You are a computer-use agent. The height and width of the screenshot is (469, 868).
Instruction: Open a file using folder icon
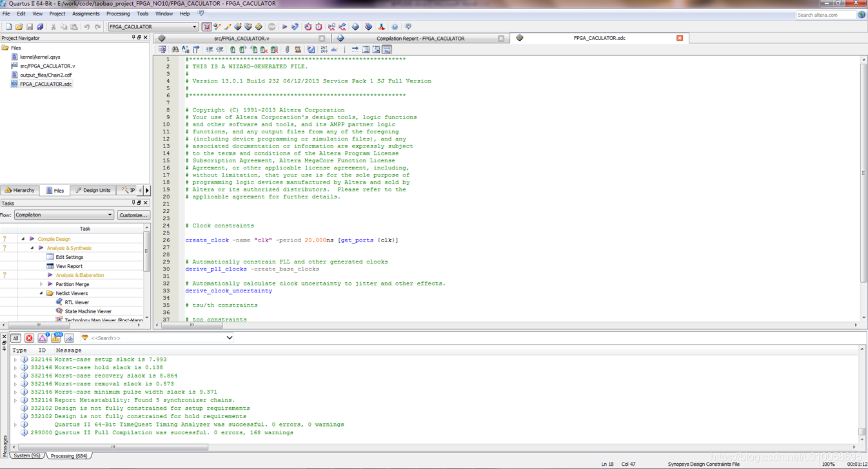[x=19, y=27]
